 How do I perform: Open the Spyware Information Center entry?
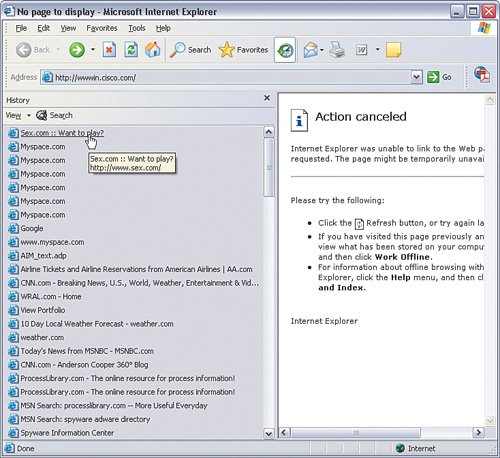pos(67,433)
